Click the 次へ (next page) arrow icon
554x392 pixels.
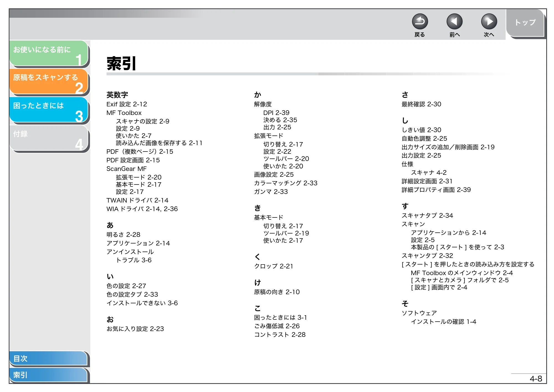(489, 22)
